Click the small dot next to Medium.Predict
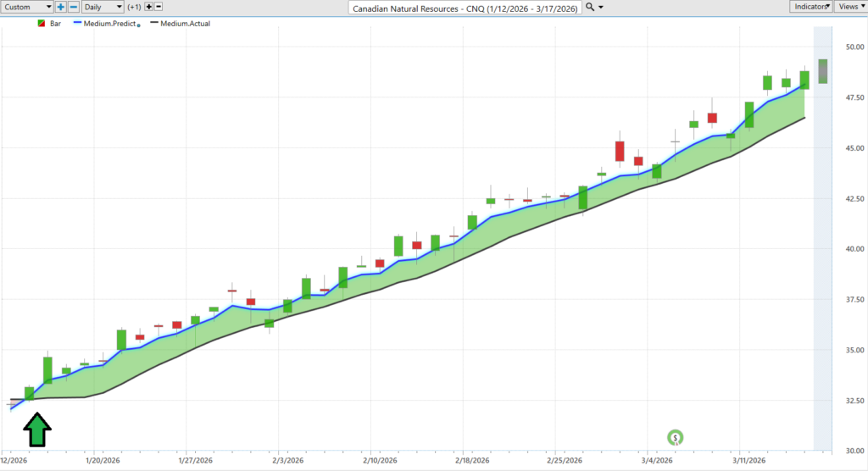 [138, 25]
